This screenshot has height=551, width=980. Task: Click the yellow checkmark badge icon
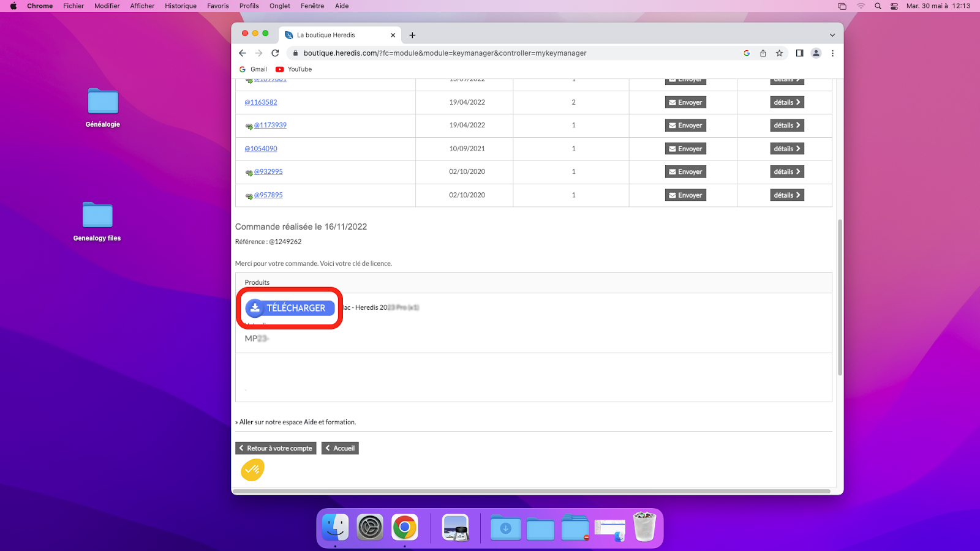252,470
